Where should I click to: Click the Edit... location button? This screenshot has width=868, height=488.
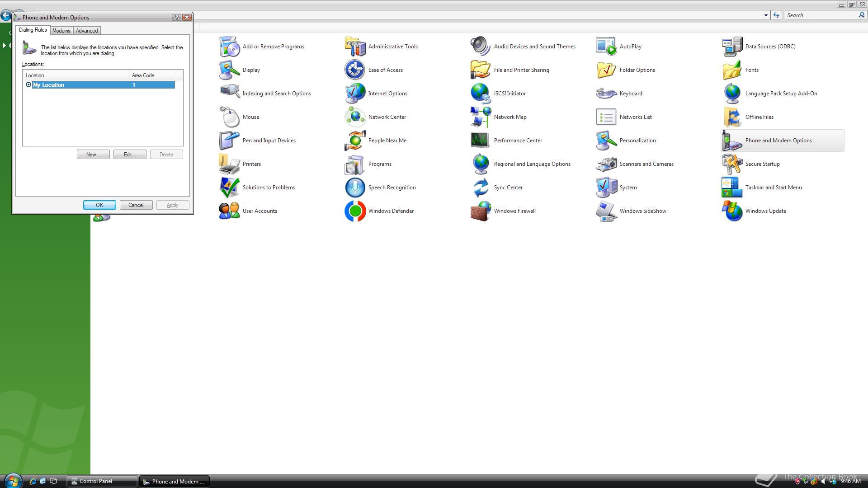[130, 155]
